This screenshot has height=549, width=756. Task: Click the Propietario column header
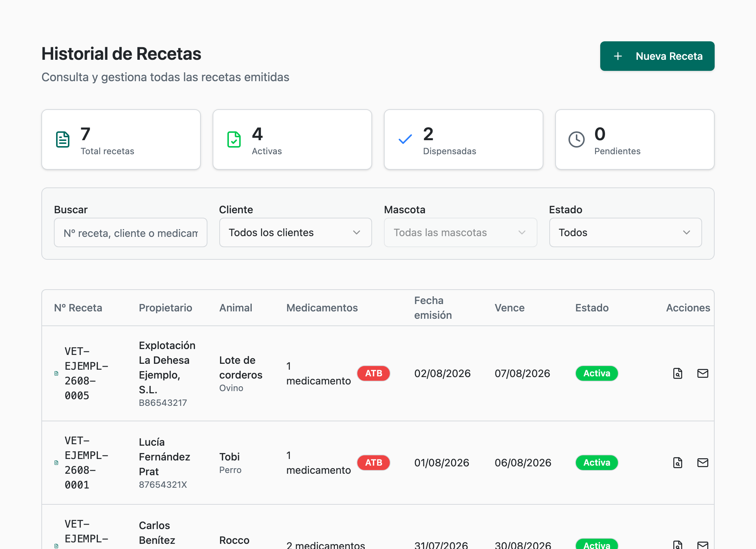click(x=165, y=308)
